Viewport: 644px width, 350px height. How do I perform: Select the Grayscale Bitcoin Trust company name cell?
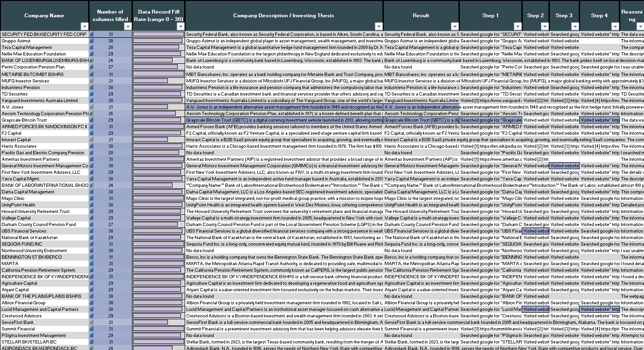(44, 120)
